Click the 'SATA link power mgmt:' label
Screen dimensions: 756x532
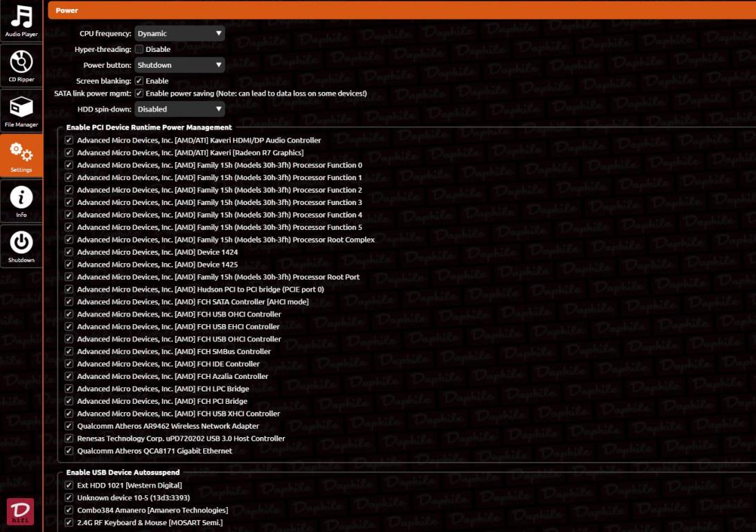coord(93,94)
